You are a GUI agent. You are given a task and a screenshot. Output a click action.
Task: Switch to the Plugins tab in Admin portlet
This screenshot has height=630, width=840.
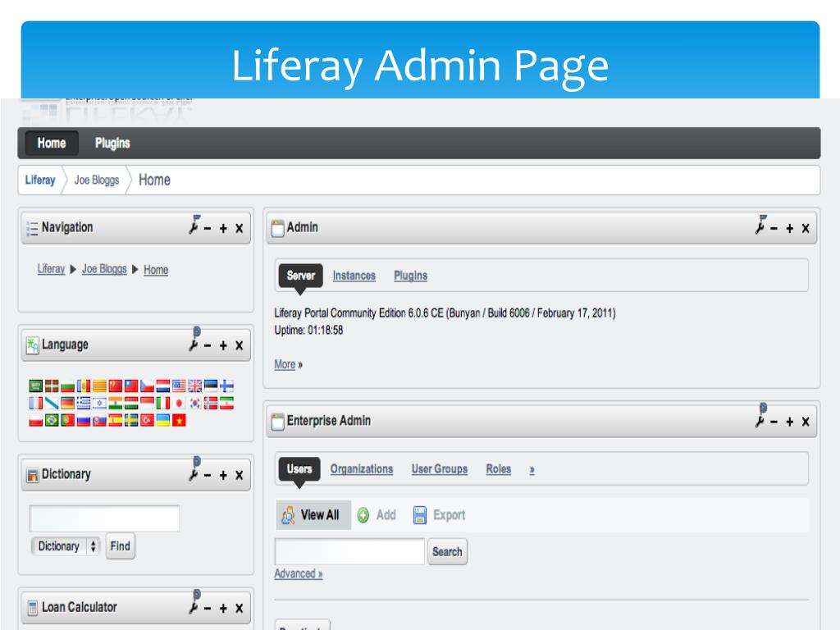pos(411,276)
